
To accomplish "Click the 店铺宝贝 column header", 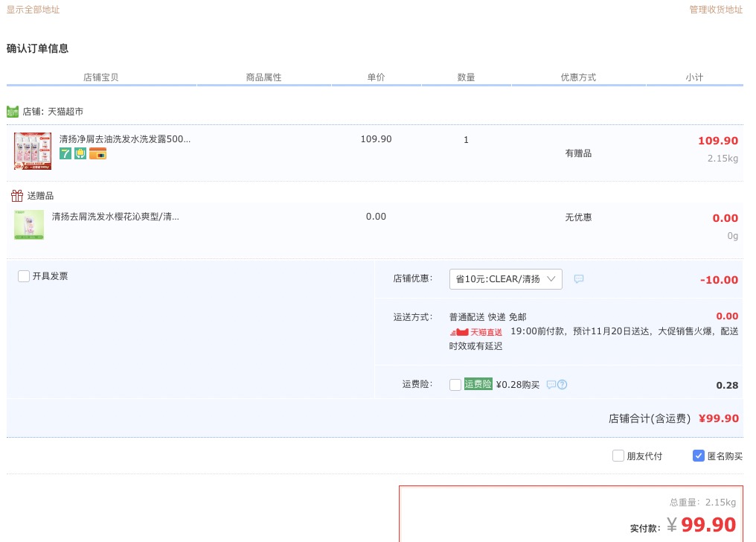I will [x=100, y=77].
